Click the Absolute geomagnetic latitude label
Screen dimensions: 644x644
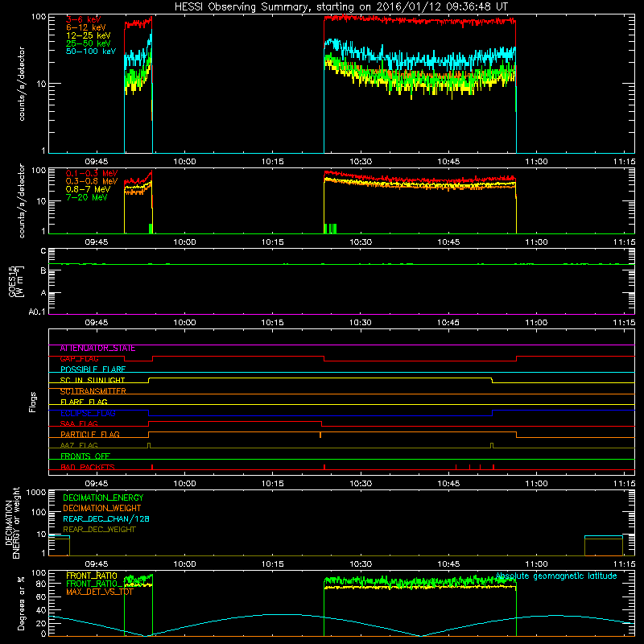click(556, 576)
